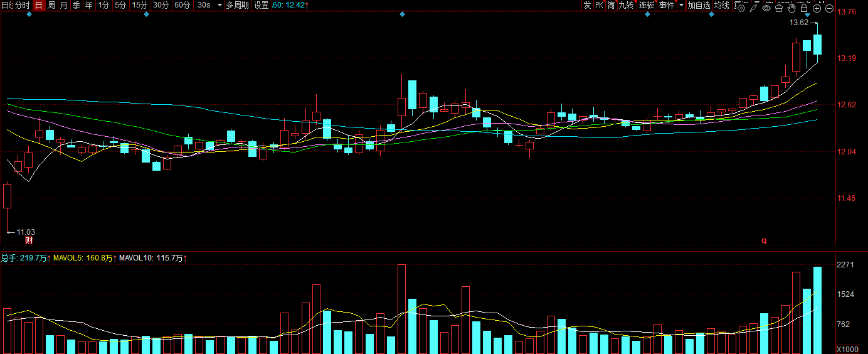Click the 2271 volume axis label
The width and height of the screenshot is (868, 354).
coord(845,265)
